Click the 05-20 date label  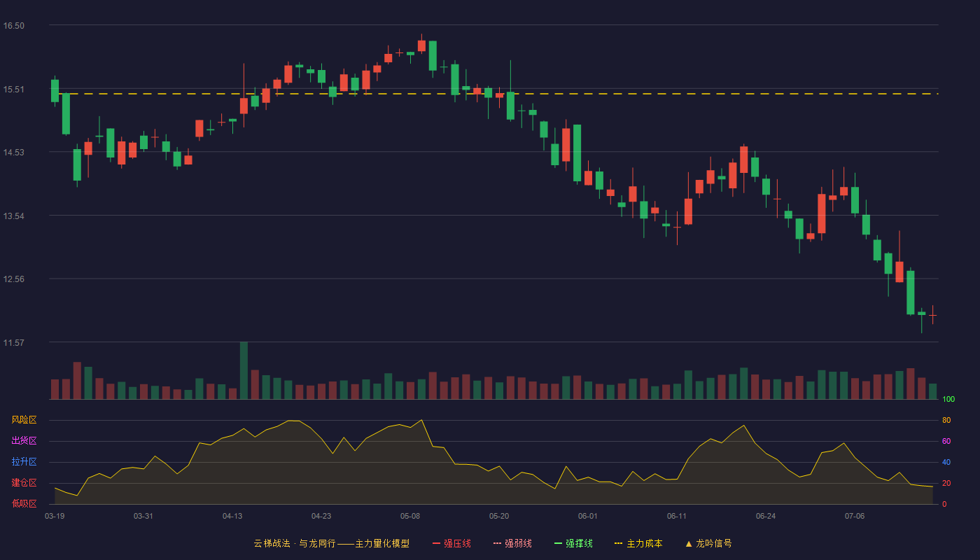click(499, 516)
